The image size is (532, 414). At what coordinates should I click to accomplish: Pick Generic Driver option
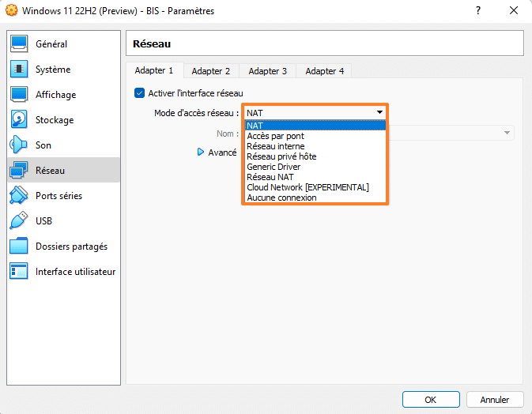click(315, 167)
